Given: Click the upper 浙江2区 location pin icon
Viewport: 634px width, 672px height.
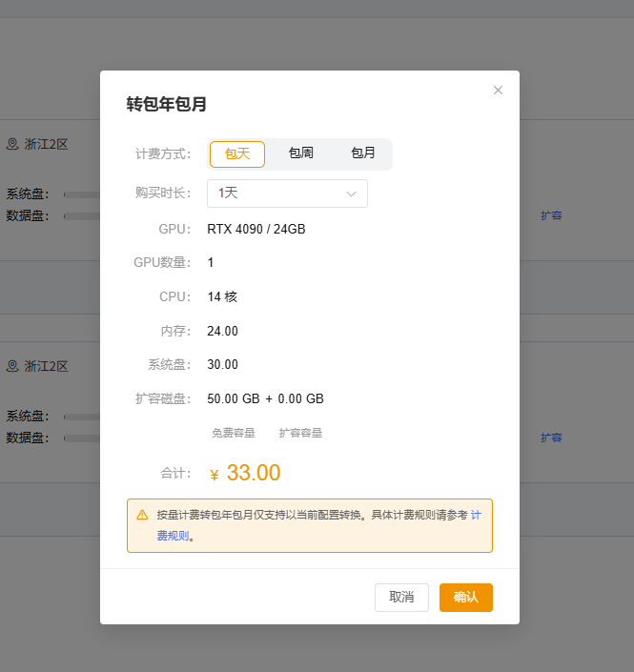Looking at the screenshot, I should pyautogui.click(x=12, y=145).
